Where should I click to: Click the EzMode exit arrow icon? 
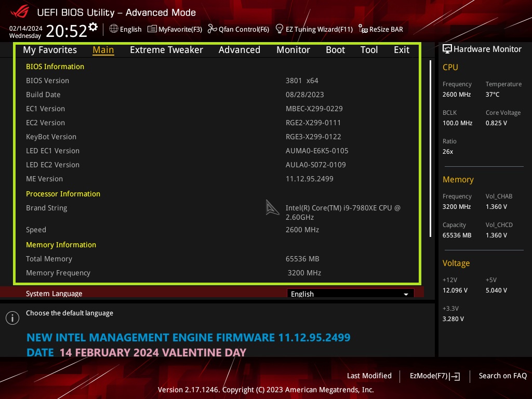coord(455,376)
